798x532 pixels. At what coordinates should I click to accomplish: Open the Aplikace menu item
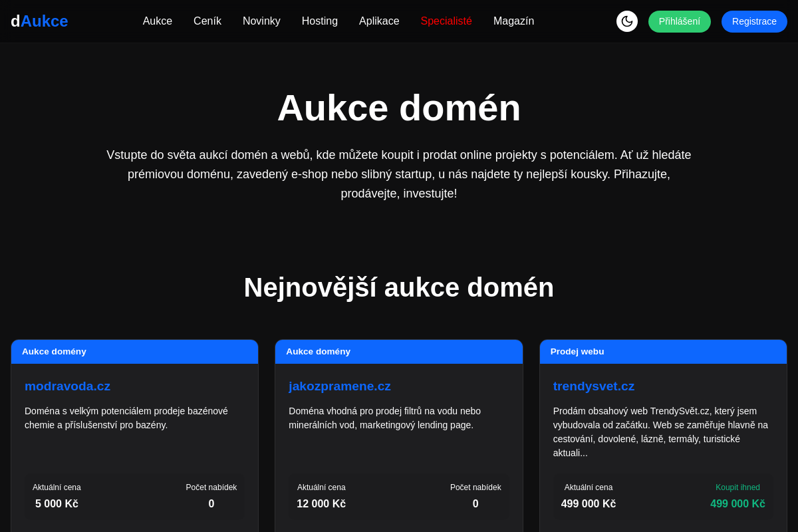coord(379,21)
